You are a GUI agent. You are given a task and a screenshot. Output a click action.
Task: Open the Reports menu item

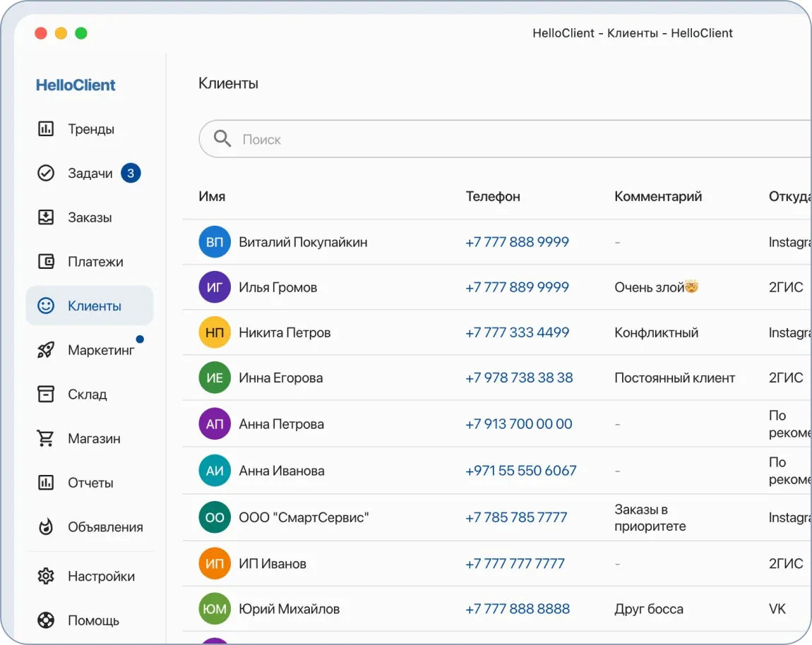pyautogui.click(x=90, y=483)
